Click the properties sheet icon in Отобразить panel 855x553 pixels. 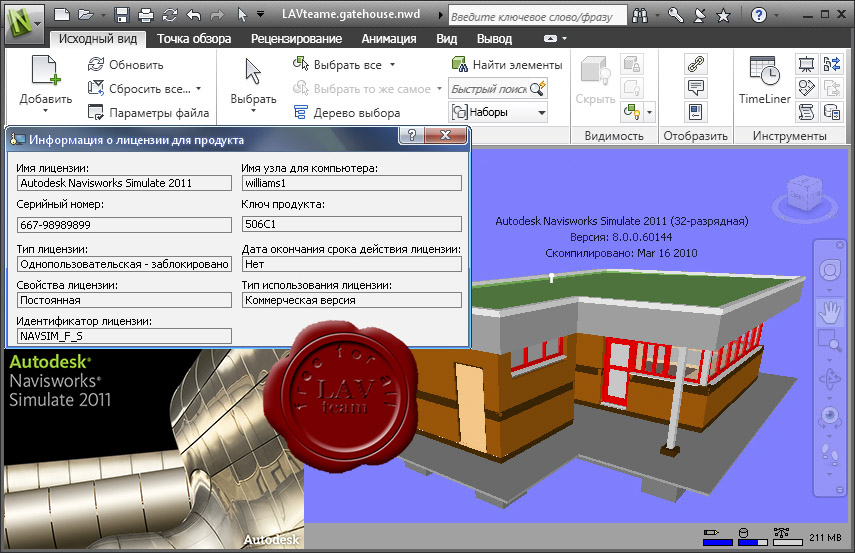(695, 112)
